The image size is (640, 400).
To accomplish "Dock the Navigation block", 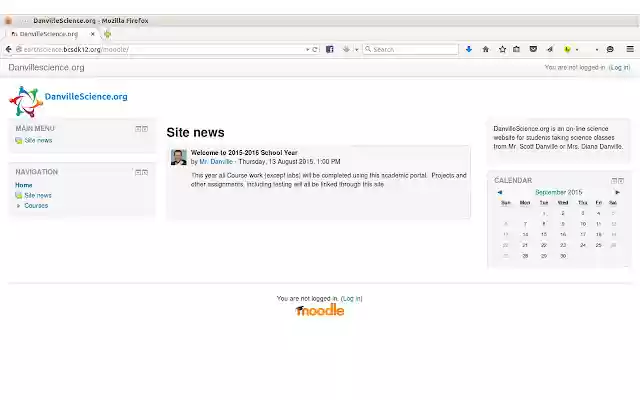I will pyautogui.click(x=145, y=172).
